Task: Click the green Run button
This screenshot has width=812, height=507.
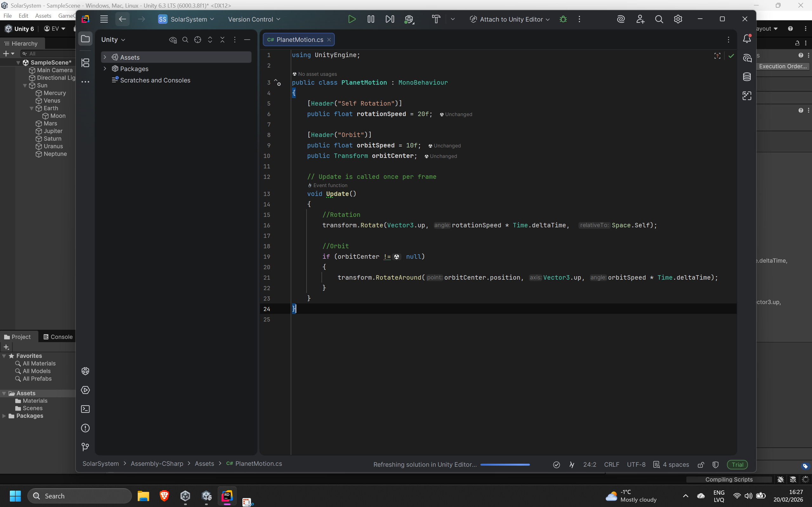Action: (352, 19)
